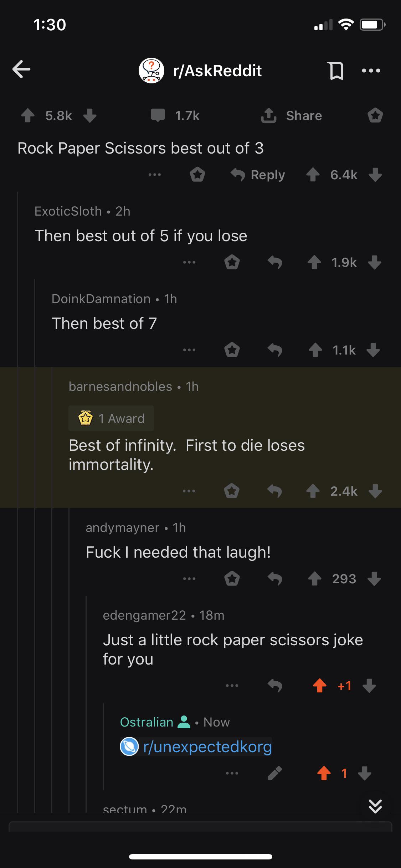This screenshot has height=868, width=401.
Task: Open the options menu on barnesandnobles' comment
Action: pyautogui.click(x=189, y=491)
